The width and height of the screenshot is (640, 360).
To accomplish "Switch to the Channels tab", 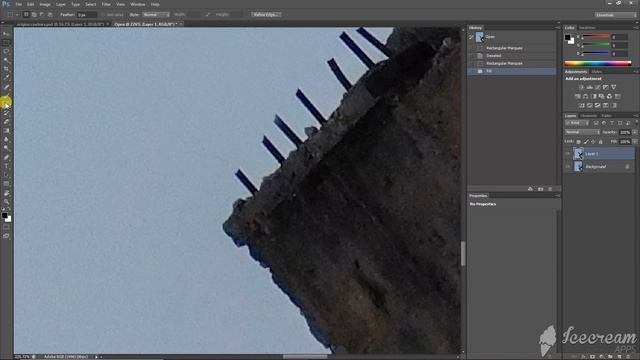I will pyautogui.click(x=588, y=116).
